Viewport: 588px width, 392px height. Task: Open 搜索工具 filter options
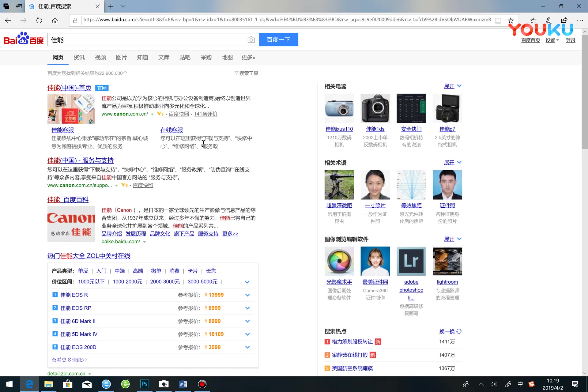coord(246,73)
